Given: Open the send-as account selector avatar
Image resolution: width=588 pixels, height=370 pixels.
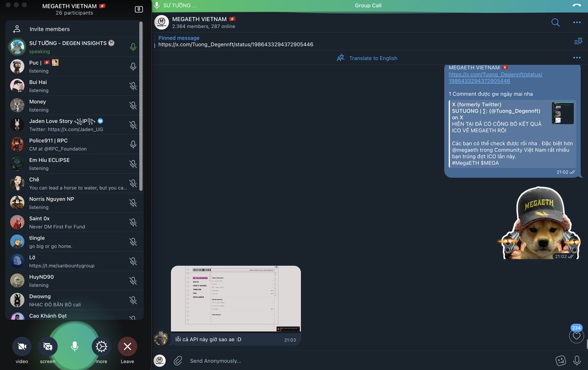Looking at the screenshot, I should [160, 361].
